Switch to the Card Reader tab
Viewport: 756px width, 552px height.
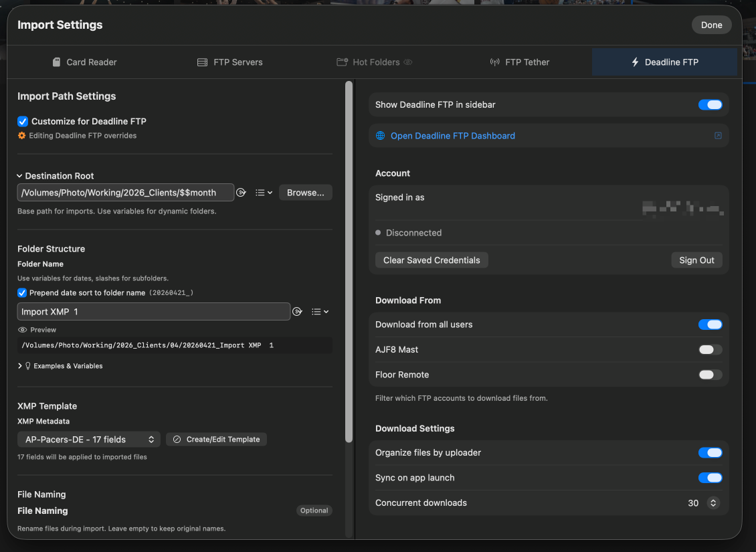(x=85, y=62)
